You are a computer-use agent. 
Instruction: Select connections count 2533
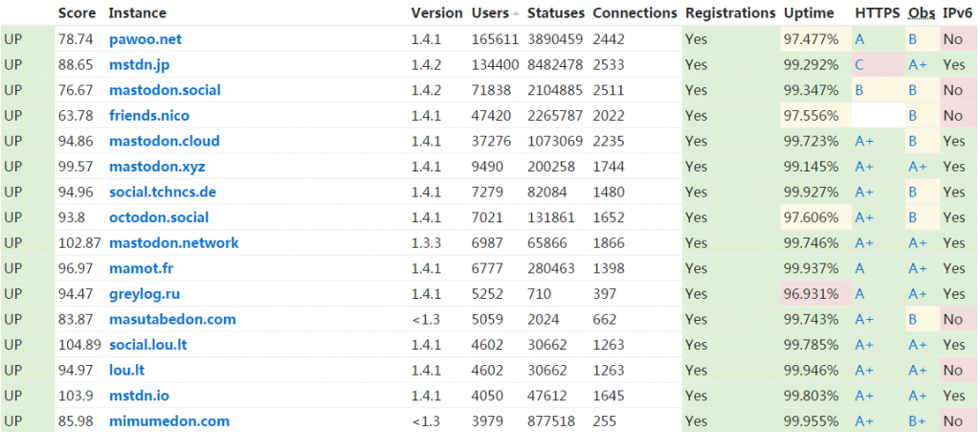(x=609, y=65)
